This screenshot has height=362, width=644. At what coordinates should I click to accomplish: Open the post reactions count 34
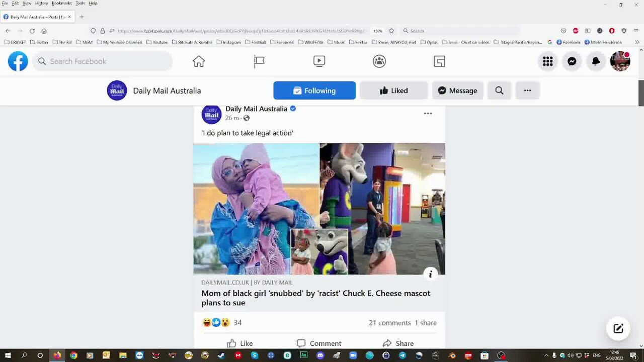[237, 323]
